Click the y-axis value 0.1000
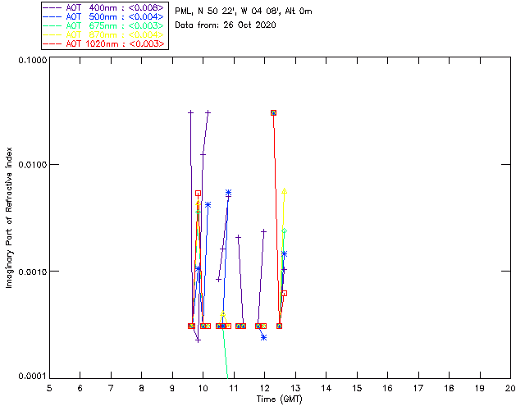The width and height of the screenshot is (525, 420). click(32, 60)
